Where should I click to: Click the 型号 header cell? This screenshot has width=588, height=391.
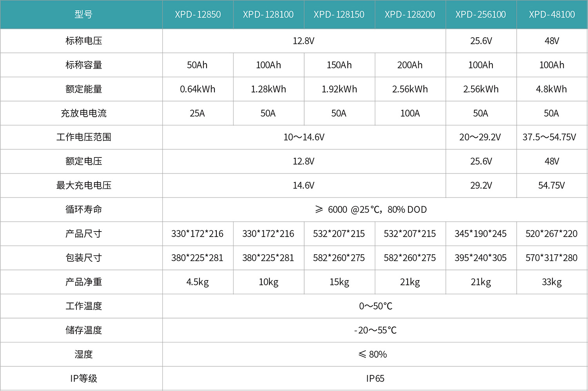click(x=83, y=14)
